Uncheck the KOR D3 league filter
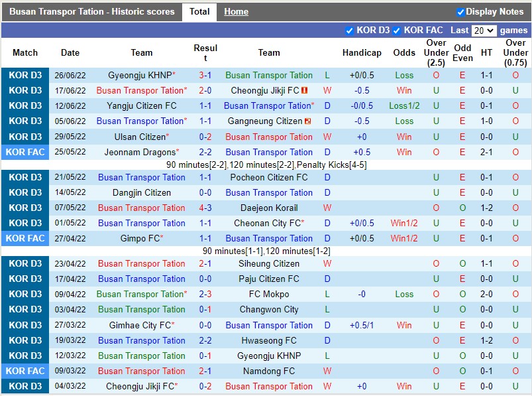 (x=350, y=31)
